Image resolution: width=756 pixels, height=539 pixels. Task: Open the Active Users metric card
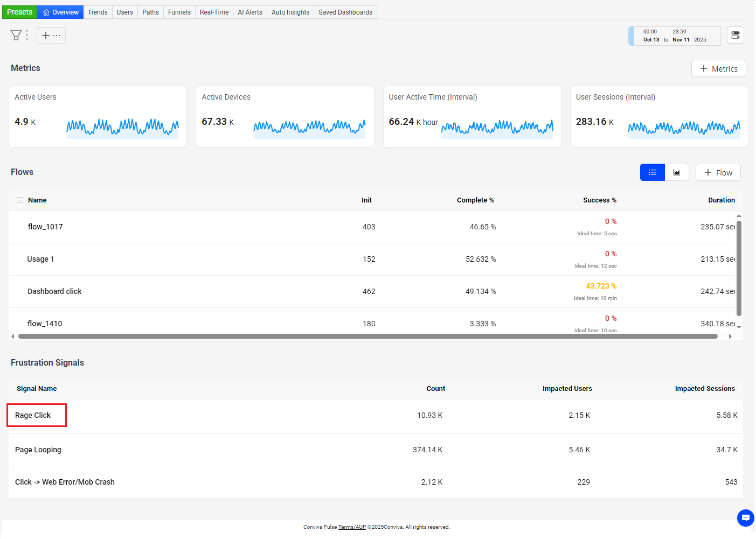[98, 116]
